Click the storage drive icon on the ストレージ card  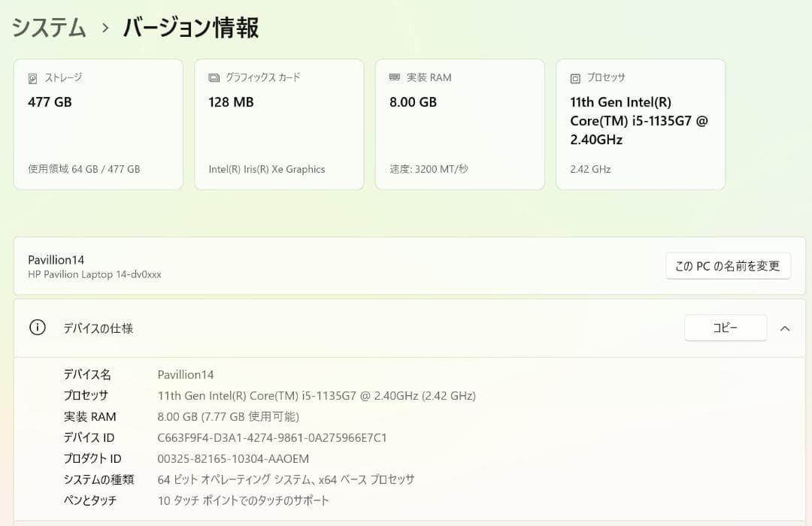[x=31, y=77]
